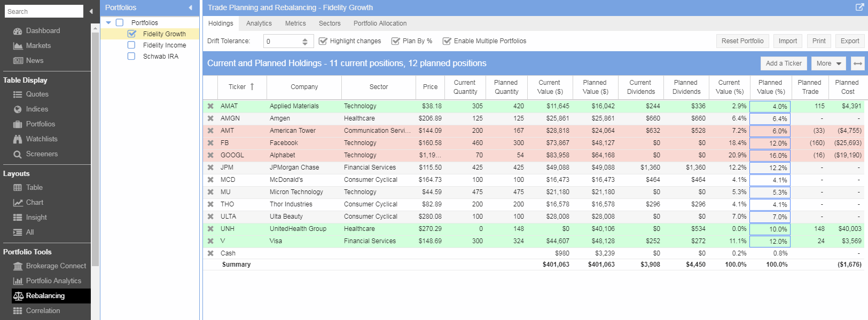Edit GOOGL planned value 16.0% field
Screen dimensions: 868x320
point(770,156)
